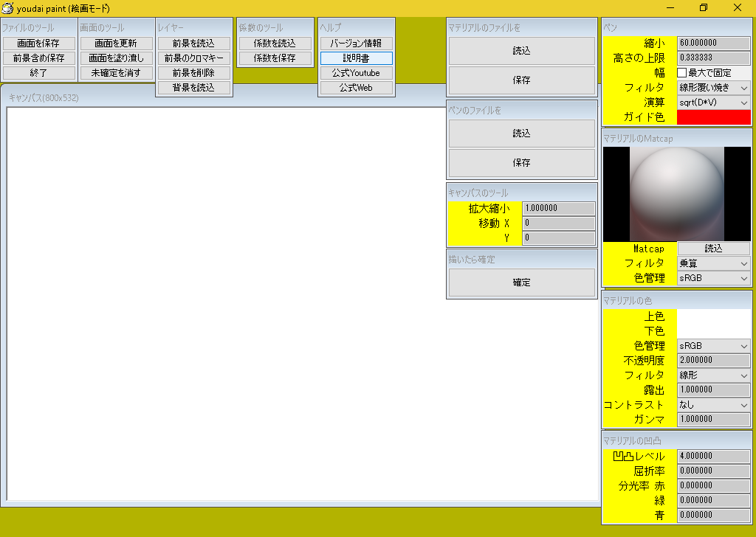Screen dimensions: 756x537
Task: Click 画面を塗り潰し button
Action: 117,58
